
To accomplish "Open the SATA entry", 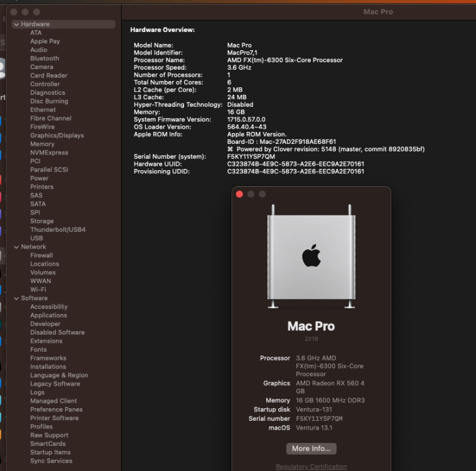I will (x=38, y=203).
